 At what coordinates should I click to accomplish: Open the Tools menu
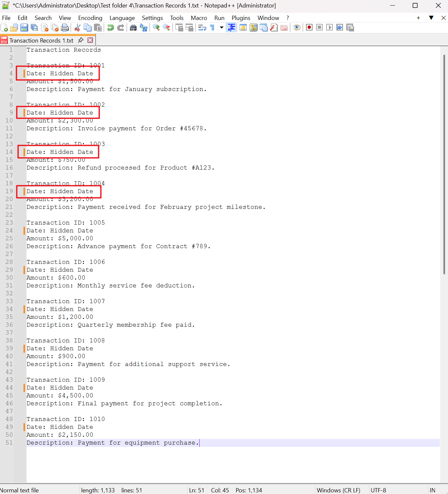click(x=177, y=18)
